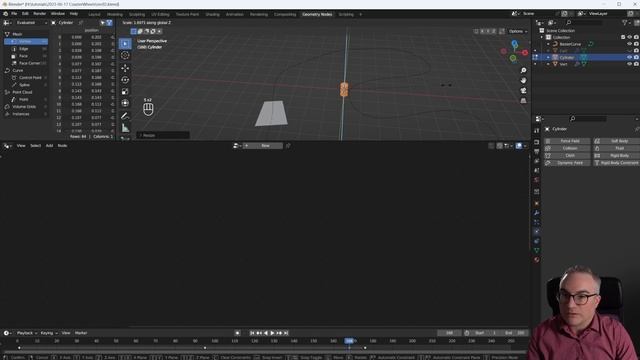This screenshot has width=640, height=360.
Task: Click the blue Z axis on navigation gizmo
Action: click(515, 43)
